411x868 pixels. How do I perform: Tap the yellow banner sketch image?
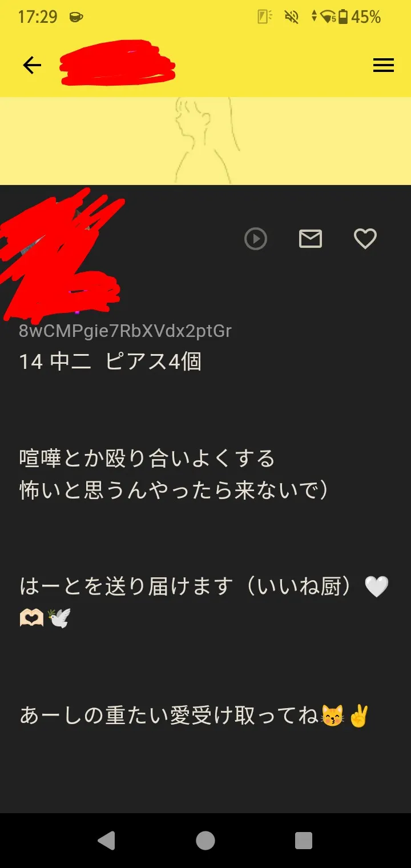point(205,141)
